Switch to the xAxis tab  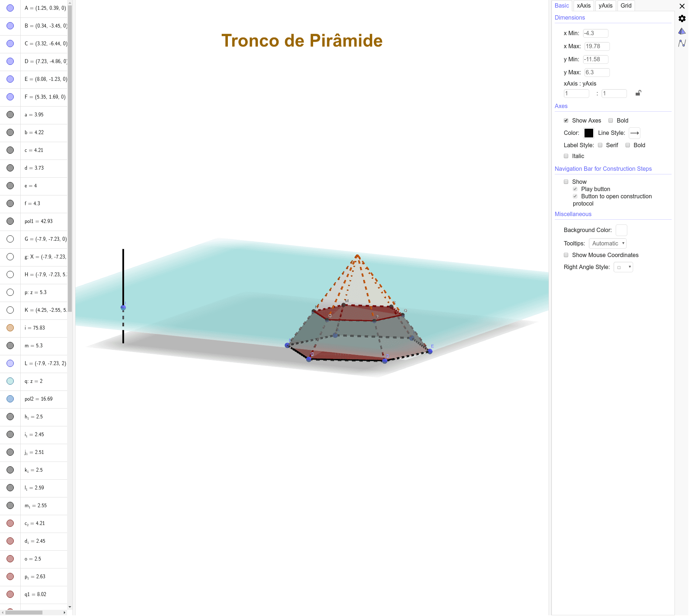pyautogui.click(x=583, y=5)
